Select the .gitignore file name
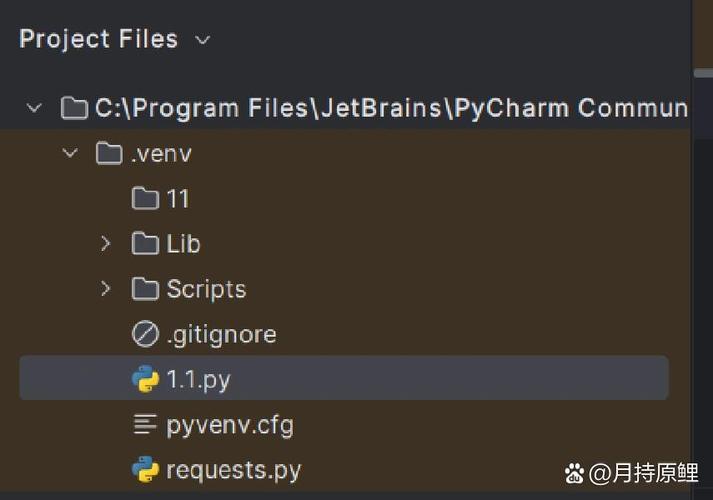The image size is (713, 500). 221,334
